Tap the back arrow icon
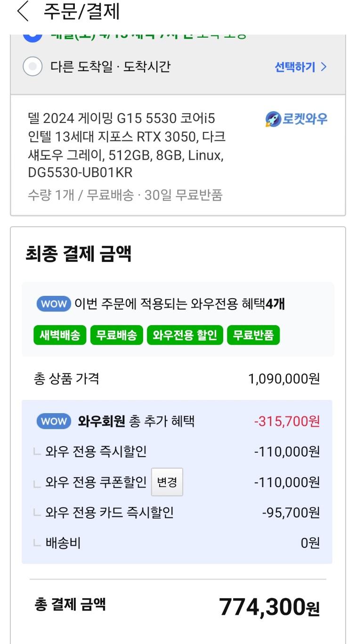The image size is (356, 644). click(23, 12)
